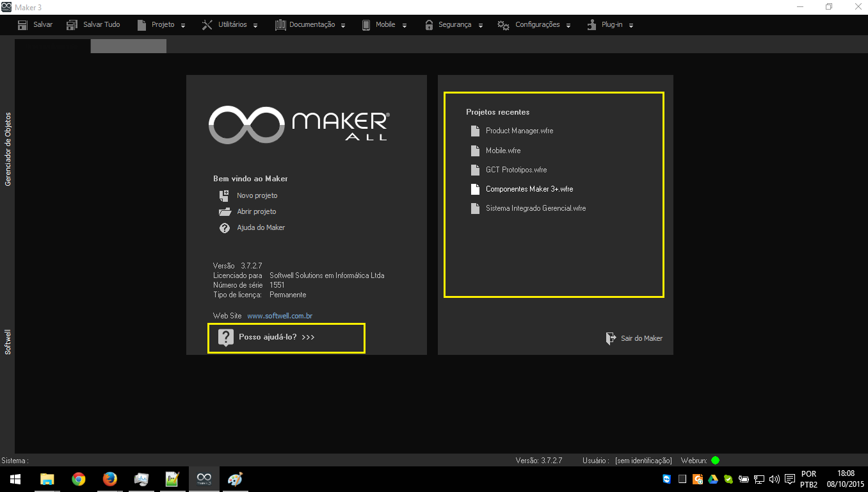The height and width of the screenshot is (492, 868).
Task: Click the Salvar disk icon
Action: [x=23, y=25]
